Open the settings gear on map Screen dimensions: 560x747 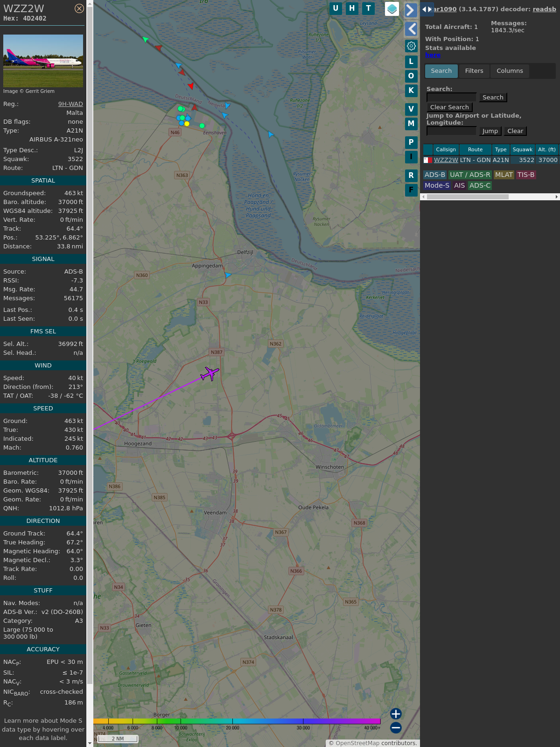tap(411, 46)
